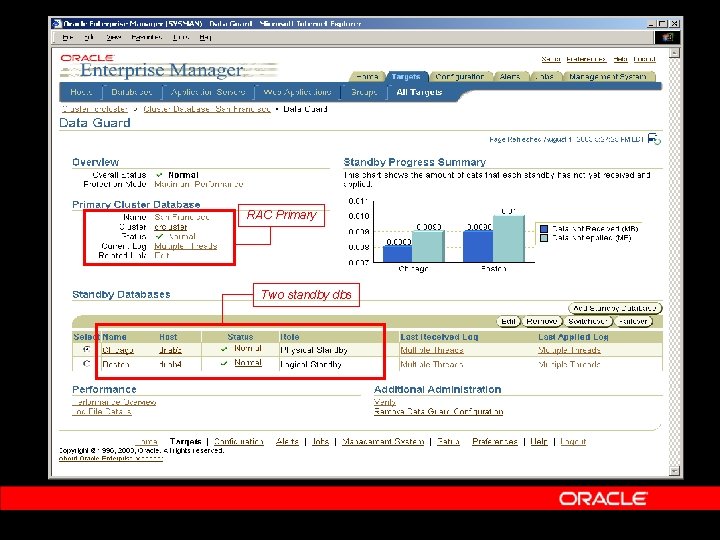The height and width of the screenshot is (540, 720).
Task: Open the Preferences link in the page header
Action: (x=586, y=59)
